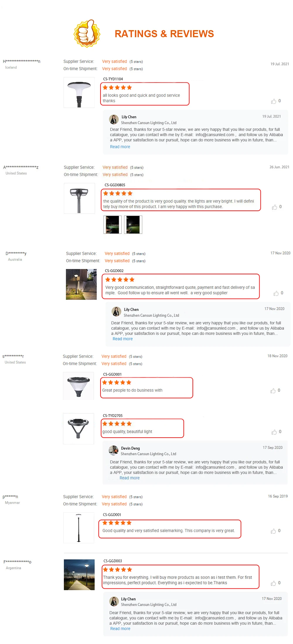Screen dimensions: 293x644
Task: Expand Lily Chen's reply to Australia review
Action: pos(122,339)
